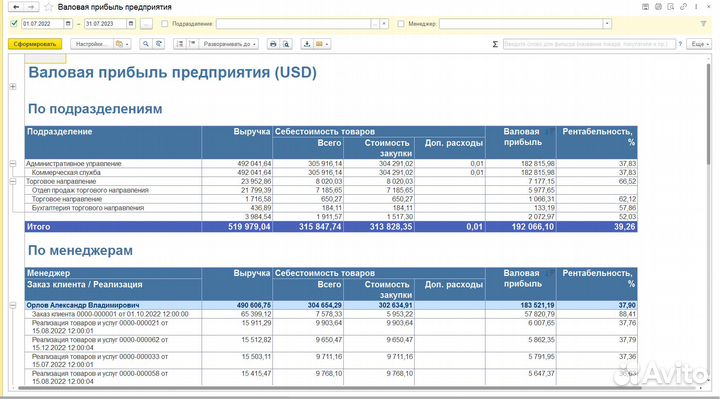Click the Подразделение input field
The image size is (720, 399).
[x=293, y=23]
